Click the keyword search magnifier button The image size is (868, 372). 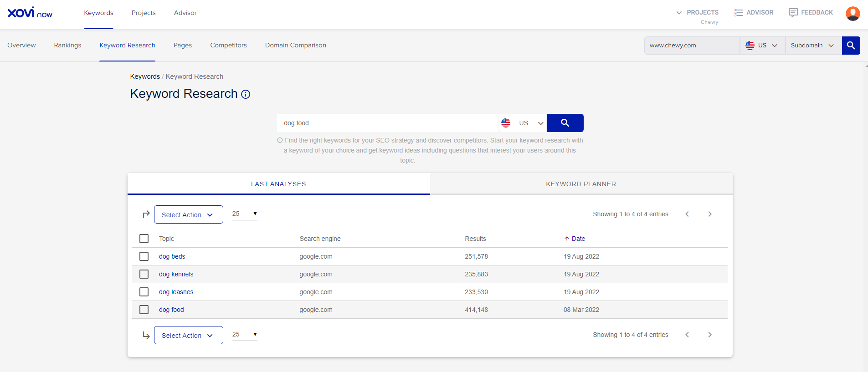click(x=565, y=123)
